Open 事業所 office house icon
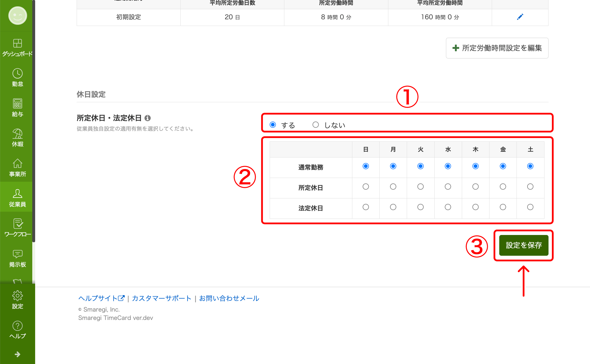This screenshot has height=364, width=590. coord(17,164)
